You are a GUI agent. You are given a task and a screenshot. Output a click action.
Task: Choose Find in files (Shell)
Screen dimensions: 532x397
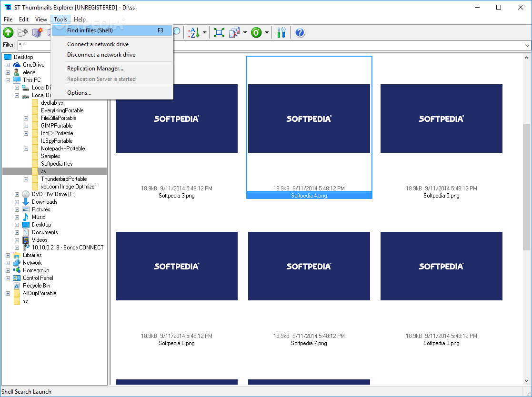[112, 30]
